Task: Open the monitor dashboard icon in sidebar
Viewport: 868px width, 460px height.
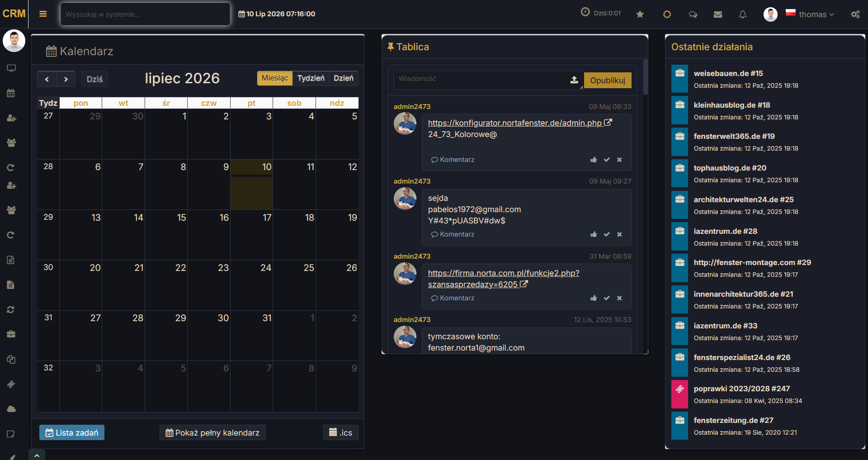Action: [x=11, y=68]
